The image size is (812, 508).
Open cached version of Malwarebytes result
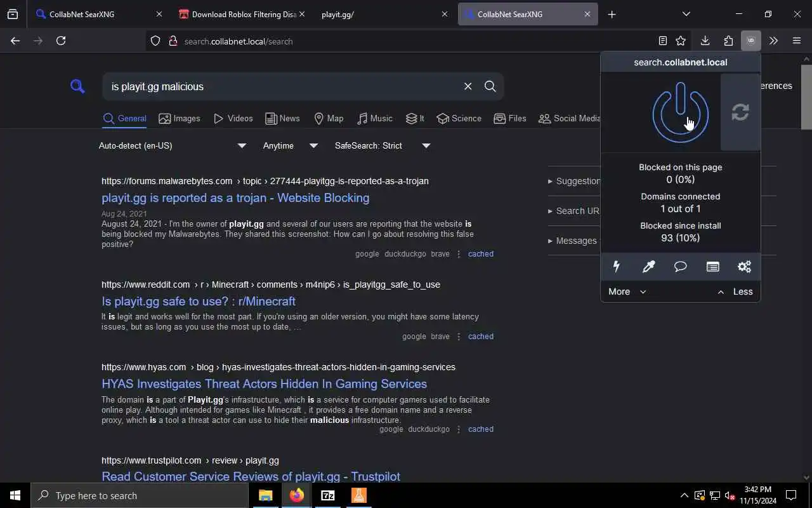[x=480, y=254]
